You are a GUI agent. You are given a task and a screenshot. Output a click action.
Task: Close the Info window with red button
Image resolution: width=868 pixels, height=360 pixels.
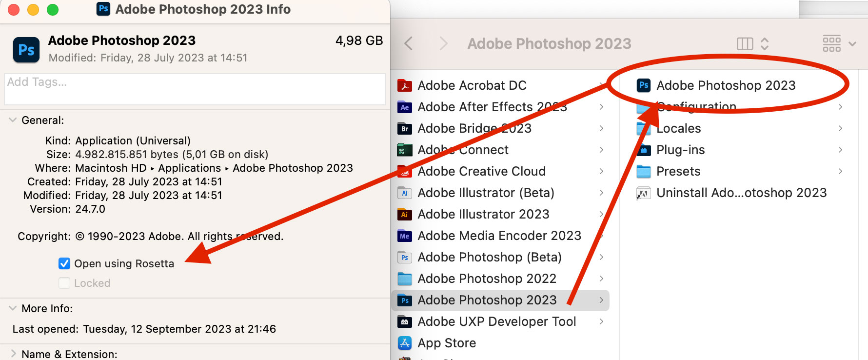(x=14, y=9)
